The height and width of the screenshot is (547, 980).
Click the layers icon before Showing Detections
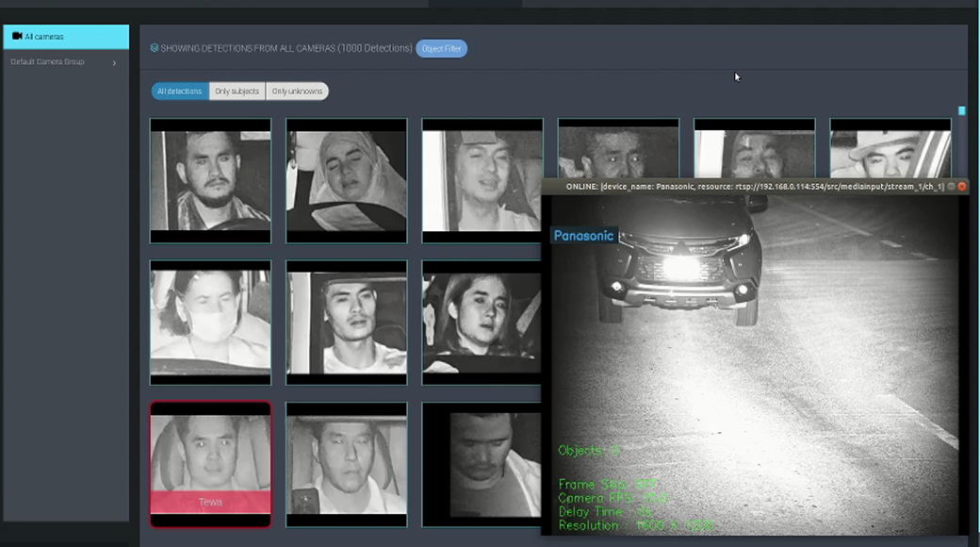(155, 48)
